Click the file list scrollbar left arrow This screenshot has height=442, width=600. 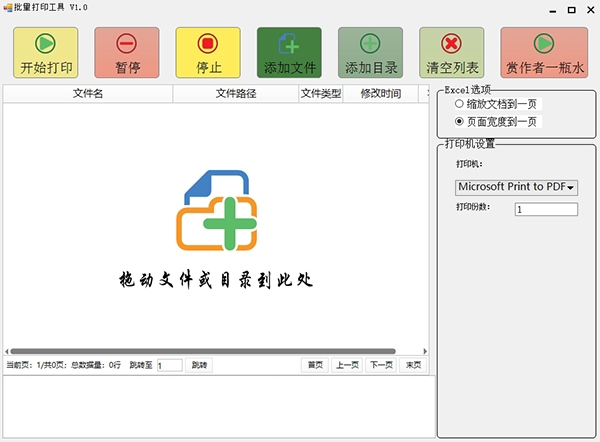click(7, 351)
